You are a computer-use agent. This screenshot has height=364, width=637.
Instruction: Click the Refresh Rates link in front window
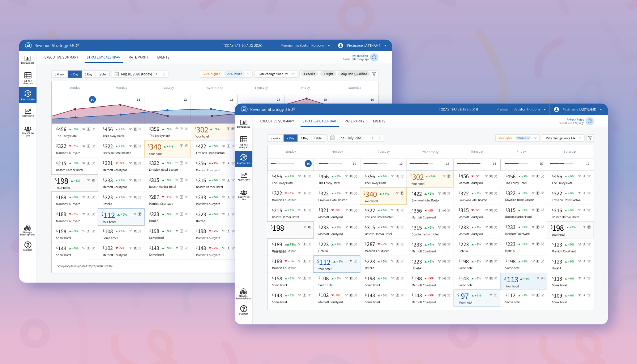pyautogui.click(x=575, y=120)
